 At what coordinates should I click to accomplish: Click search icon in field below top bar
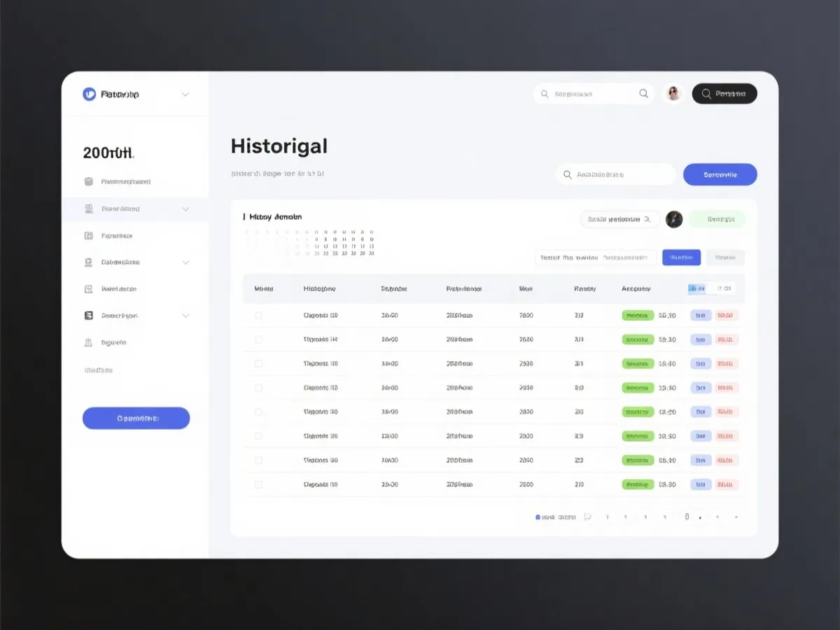pos(568,175)
